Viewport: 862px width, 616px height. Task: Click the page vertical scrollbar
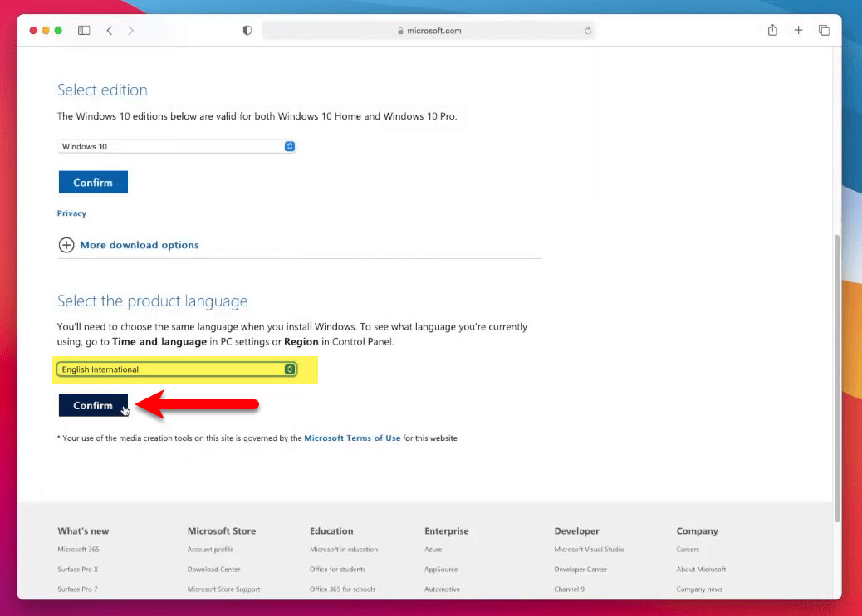(x=837, y=378)
